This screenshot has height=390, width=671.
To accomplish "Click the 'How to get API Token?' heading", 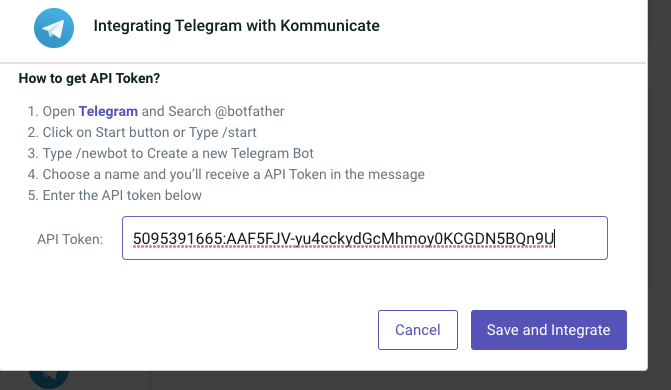I will pos(89,78).
